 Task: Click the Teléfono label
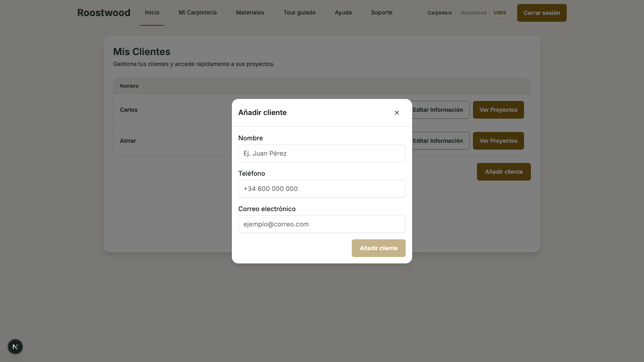[252, 173]
